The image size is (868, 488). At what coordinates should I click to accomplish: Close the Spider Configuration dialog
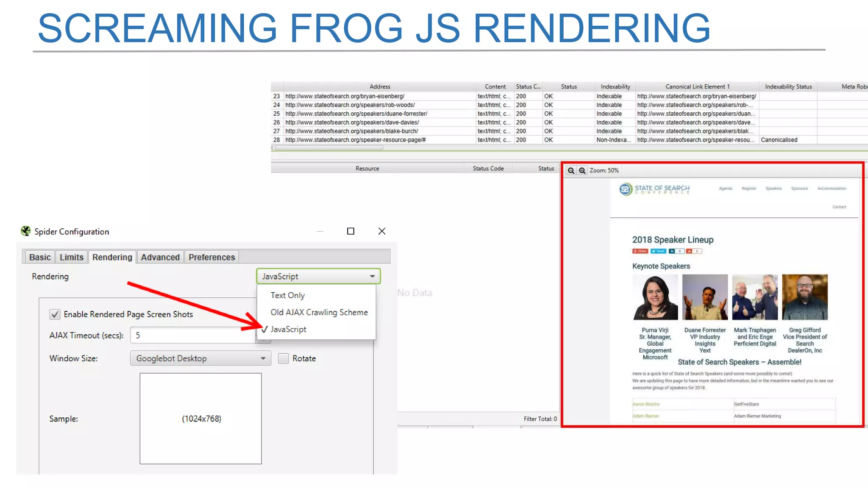382,231
